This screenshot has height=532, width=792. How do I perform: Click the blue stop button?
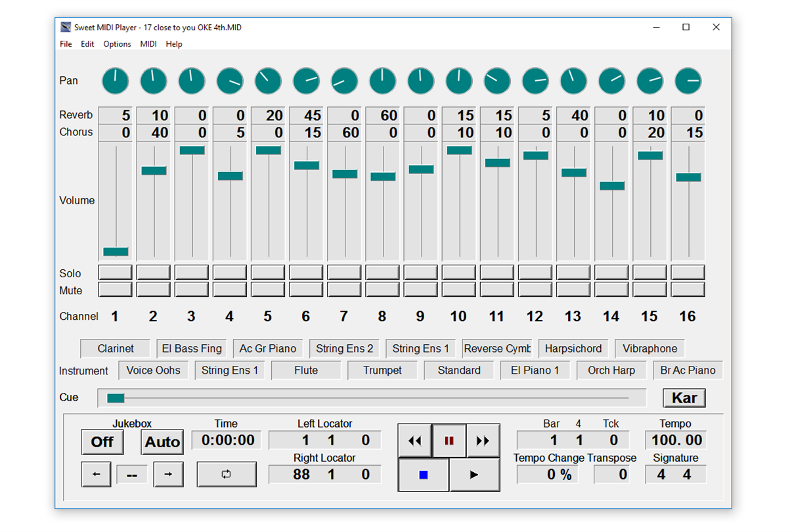(x=424, y=475)
